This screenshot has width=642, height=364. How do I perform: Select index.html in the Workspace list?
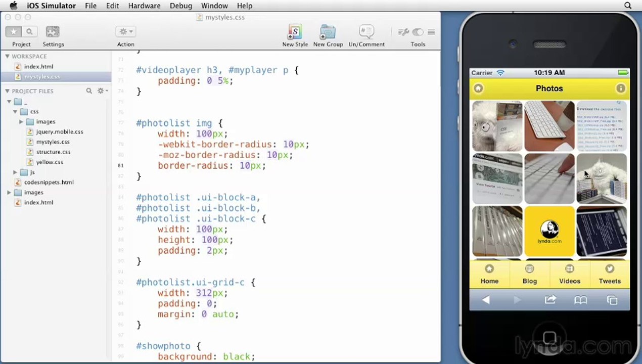coord(38,66)
